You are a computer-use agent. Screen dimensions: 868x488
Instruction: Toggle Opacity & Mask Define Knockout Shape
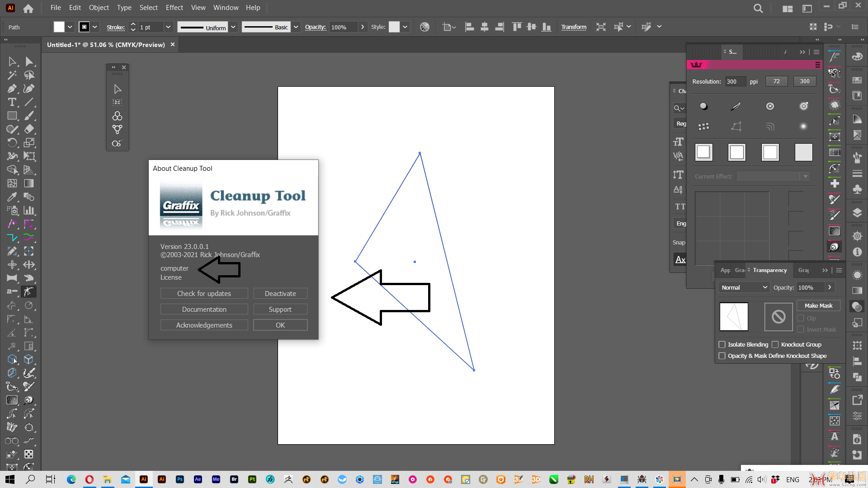(x=722, y=356)
